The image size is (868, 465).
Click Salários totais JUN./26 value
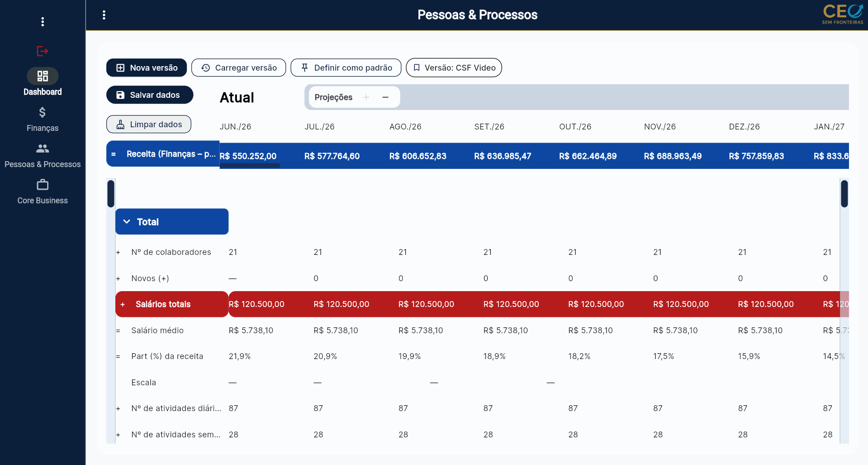point(256,304)
